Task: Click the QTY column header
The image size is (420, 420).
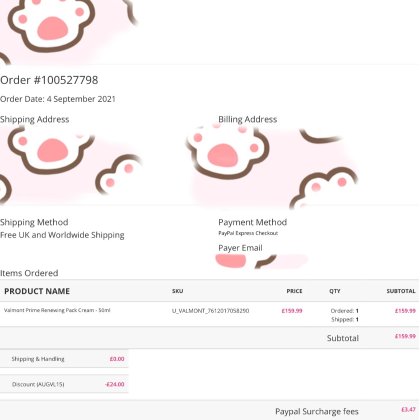Action: (x=335, y=291)
